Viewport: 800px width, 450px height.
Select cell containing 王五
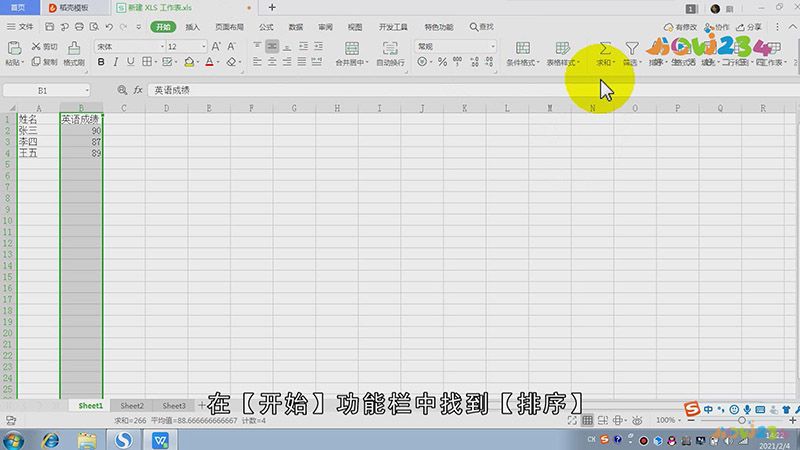38,153
